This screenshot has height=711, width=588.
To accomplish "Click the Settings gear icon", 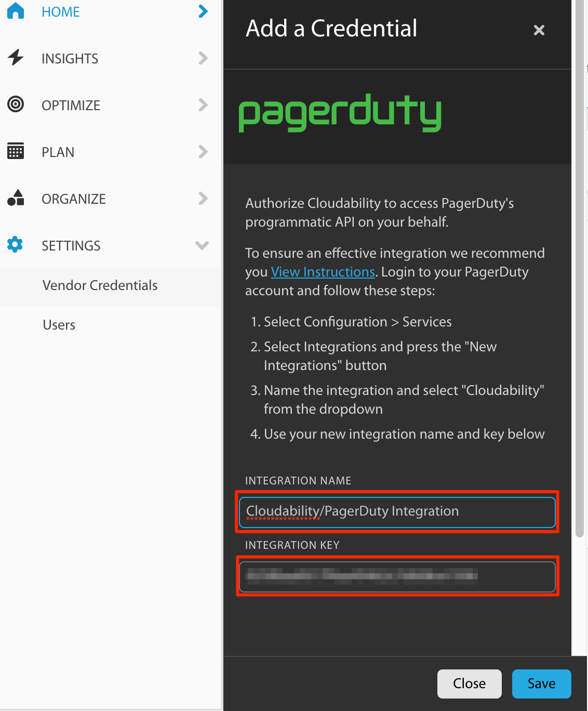I will click(16, 245).
